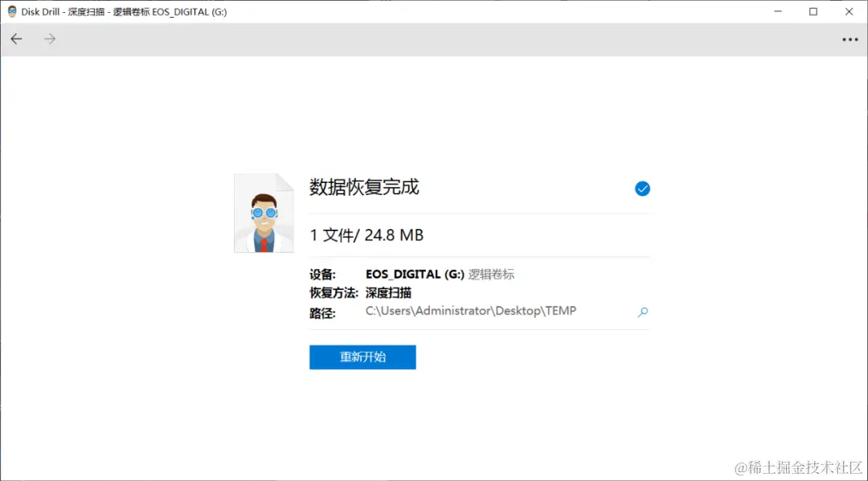Go forward with the right arrow
The height and width of the screenshot is (481, 868).
click(50, 39)
